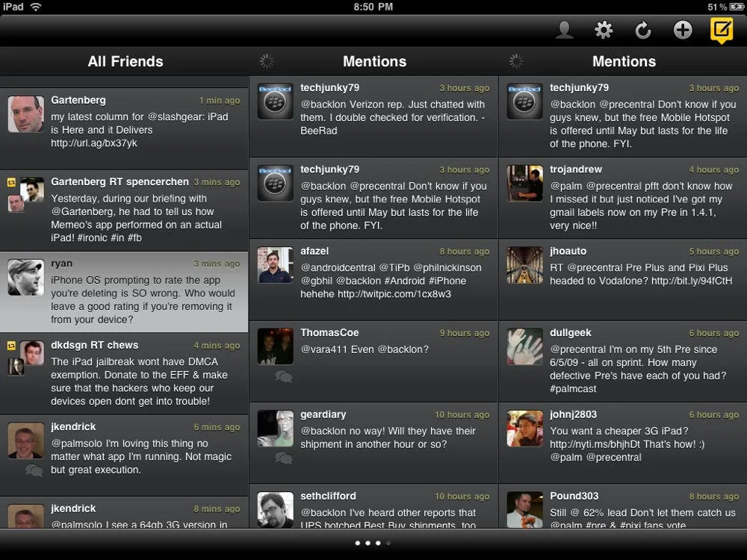Go to last page using the dim fourth dot
747x560 pixels.
(388, 543)
